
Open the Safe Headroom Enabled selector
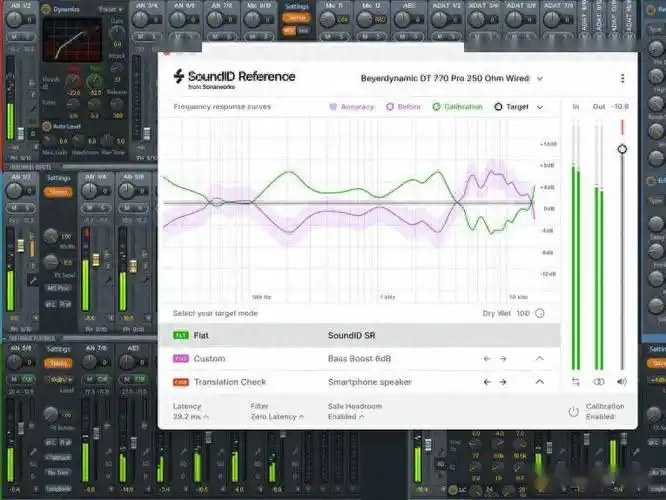(346, 417)
